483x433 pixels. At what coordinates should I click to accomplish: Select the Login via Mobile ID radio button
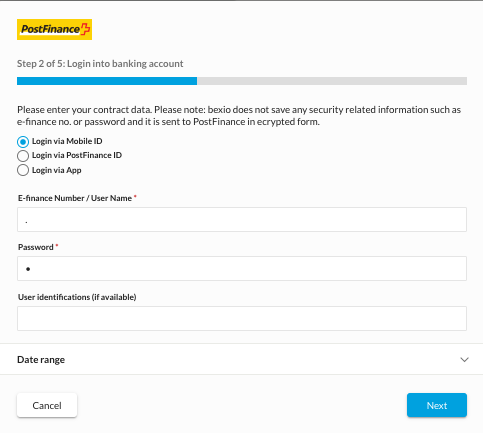(23, 142)
